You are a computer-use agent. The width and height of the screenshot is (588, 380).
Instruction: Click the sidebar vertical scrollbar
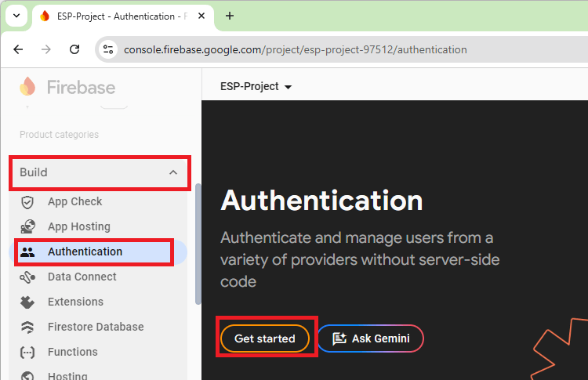point(198,243)
